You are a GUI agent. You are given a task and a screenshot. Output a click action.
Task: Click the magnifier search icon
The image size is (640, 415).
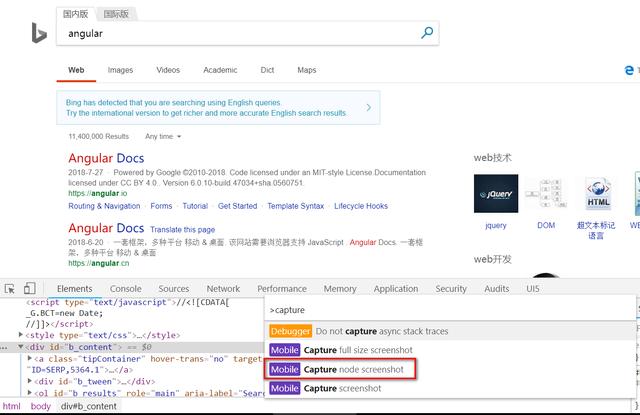[427, 33]
